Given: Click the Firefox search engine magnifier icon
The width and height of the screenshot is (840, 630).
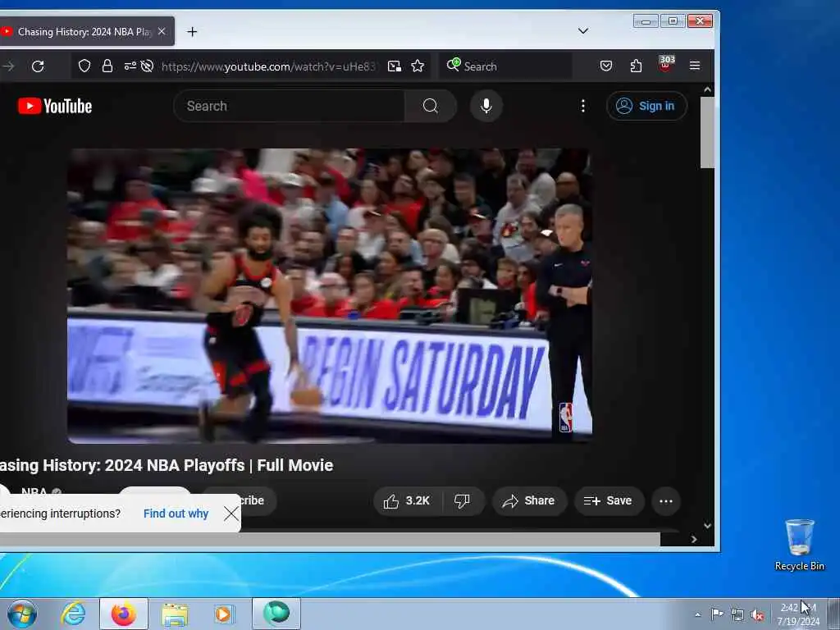Looking at the screenshot, I should pyautogui.click(x=453, y=65).
